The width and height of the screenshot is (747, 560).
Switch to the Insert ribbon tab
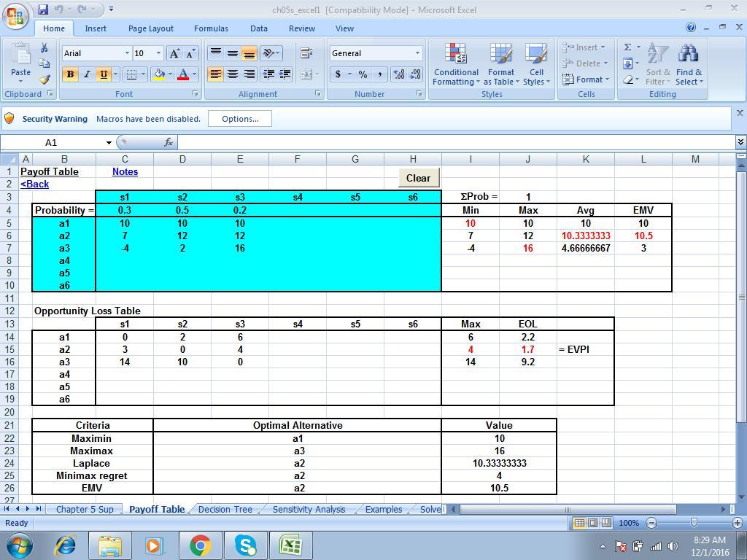(96, 28)
